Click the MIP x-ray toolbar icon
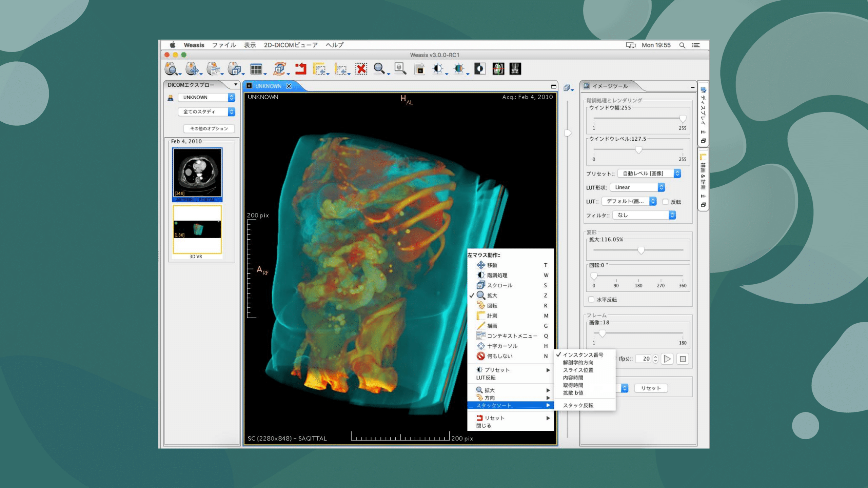This screenshot has height=488, width=868. tap(515, 69)
